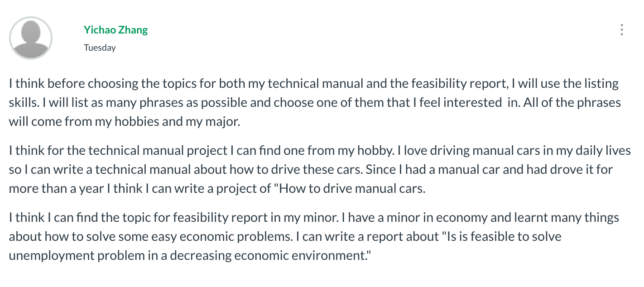Open the three-dot options menu on the post
The height and width of the screenshot is (287, 644).
click(622, 30)
